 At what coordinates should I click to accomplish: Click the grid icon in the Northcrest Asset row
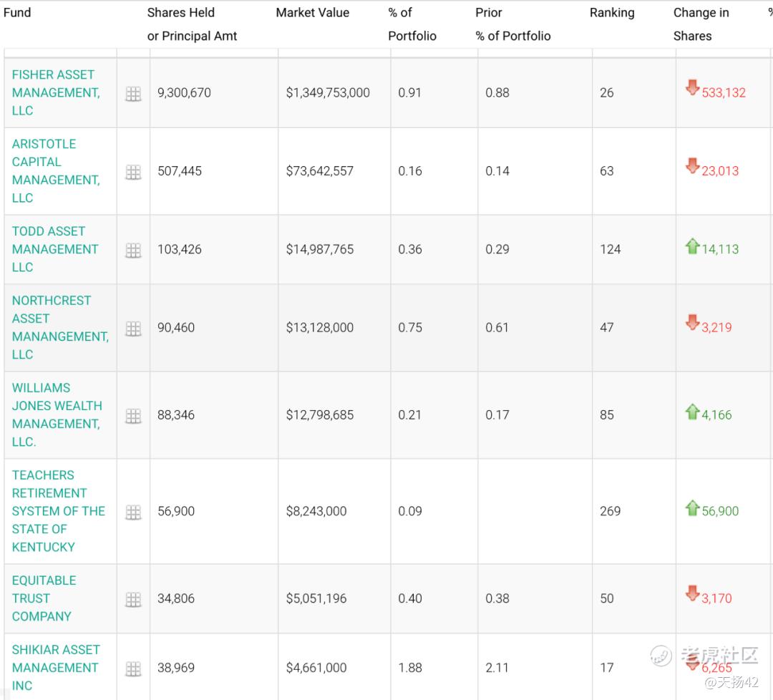[x=133, y=328]
